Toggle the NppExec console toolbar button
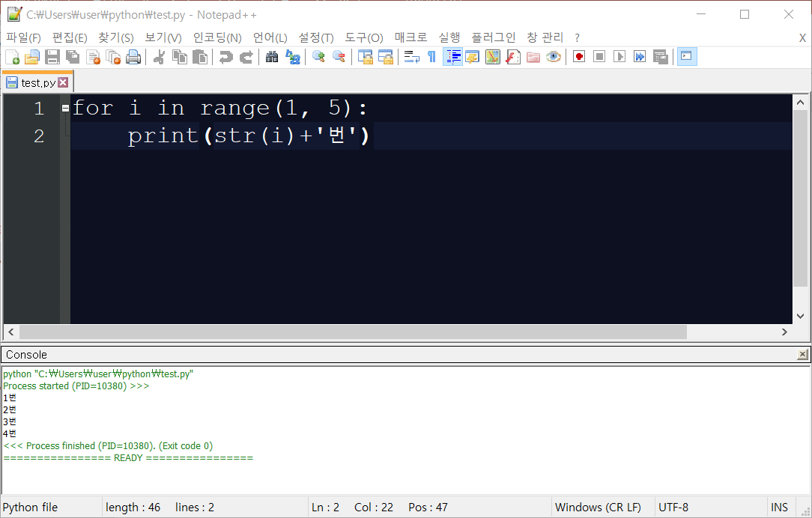Screen dimensions: 812x518 687,57
